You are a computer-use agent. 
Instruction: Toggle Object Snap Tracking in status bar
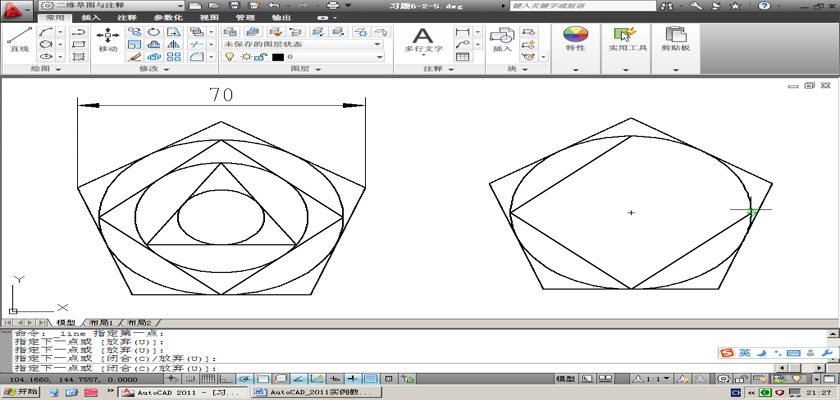pos(299,379)
